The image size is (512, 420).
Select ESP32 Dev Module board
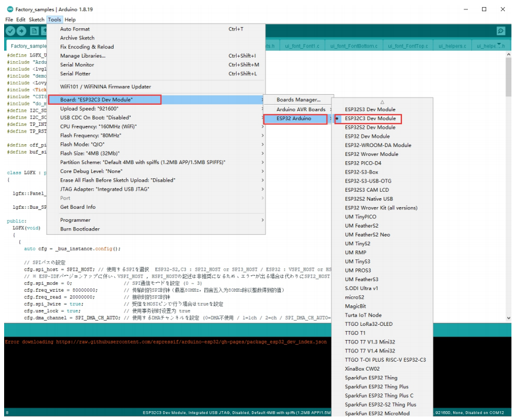coord(382,136)
